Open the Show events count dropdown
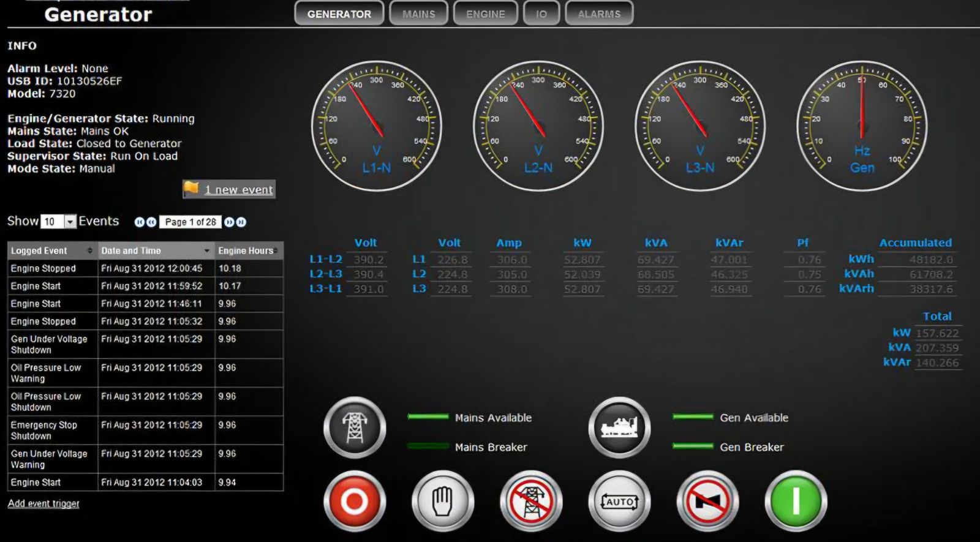The width and height of the screenshot is (980, 542). coord(70,222)
